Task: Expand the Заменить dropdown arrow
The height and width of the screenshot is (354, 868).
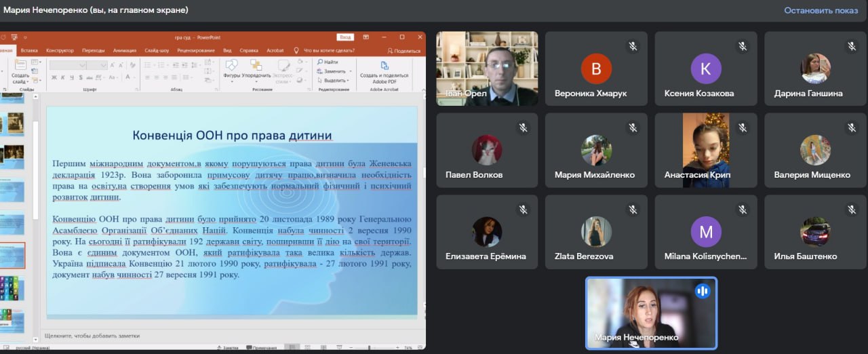Action: pos(350,71)
